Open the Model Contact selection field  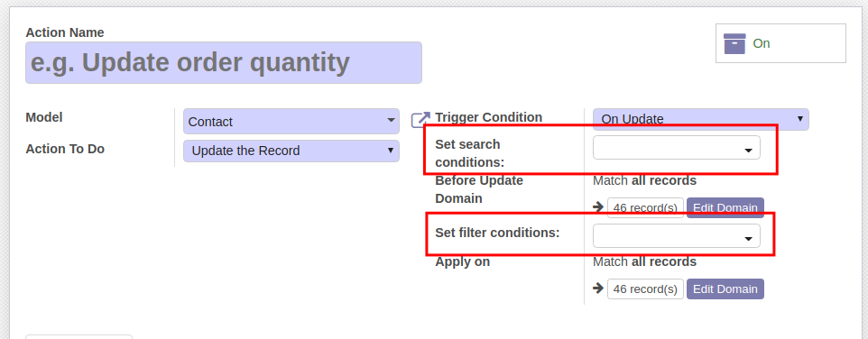(291, 121)
